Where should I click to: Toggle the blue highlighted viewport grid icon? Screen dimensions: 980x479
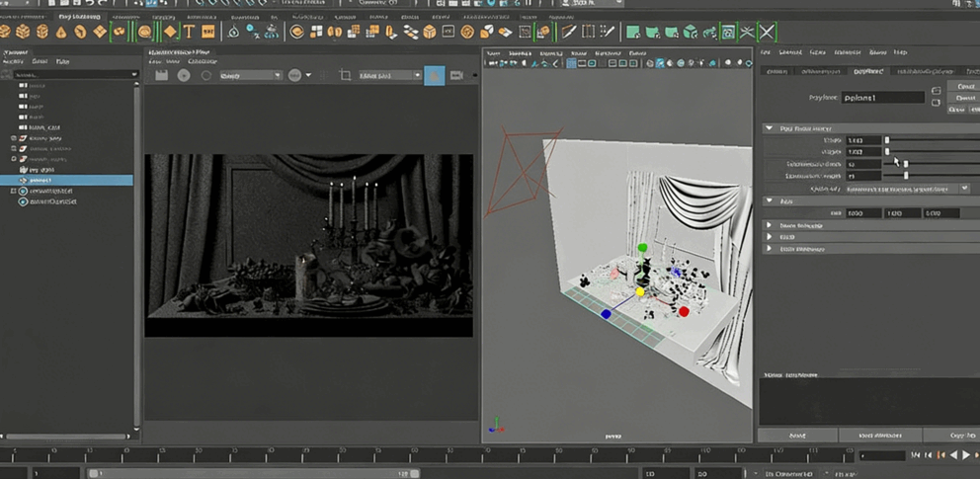coord(571,63)
